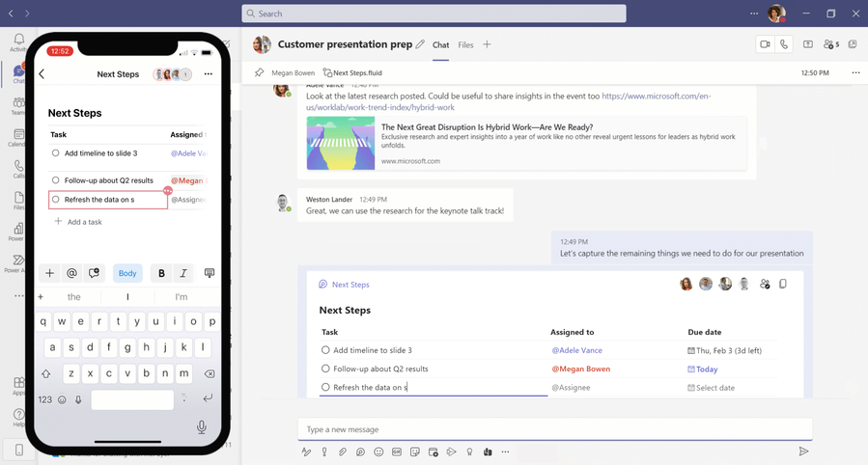Check off Follow-up about Q2 results task
This screenshot has width=868, height=465.
pos(325,369)
